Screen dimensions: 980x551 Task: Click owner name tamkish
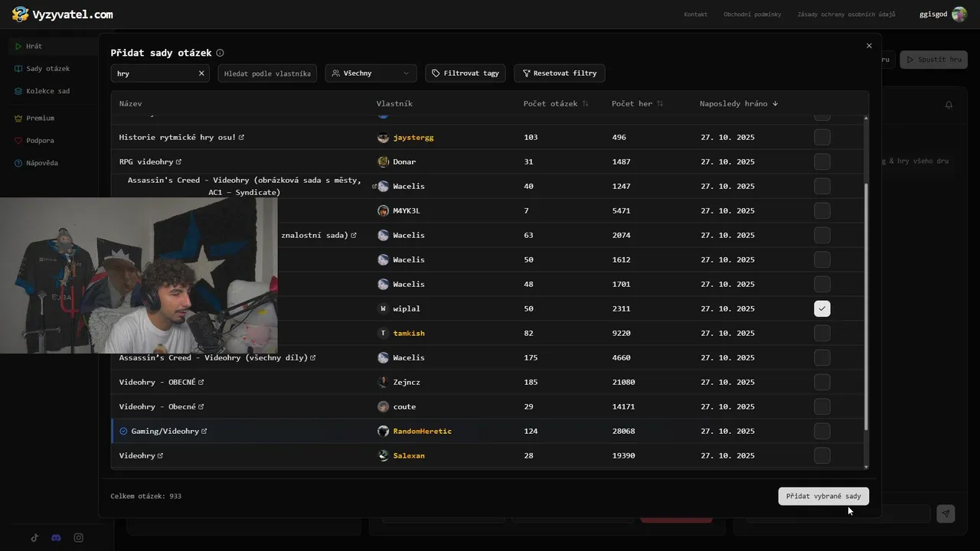click(409, 334)
